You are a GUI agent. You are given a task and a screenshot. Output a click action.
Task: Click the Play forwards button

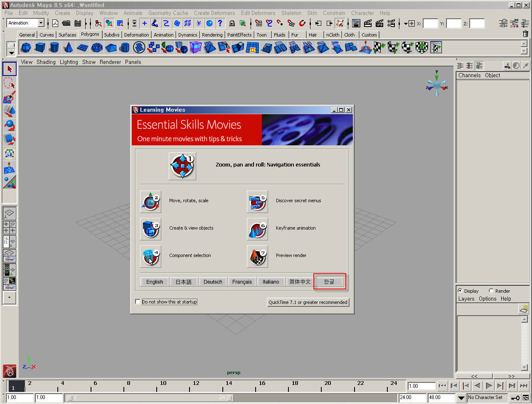tap(489, 386)
